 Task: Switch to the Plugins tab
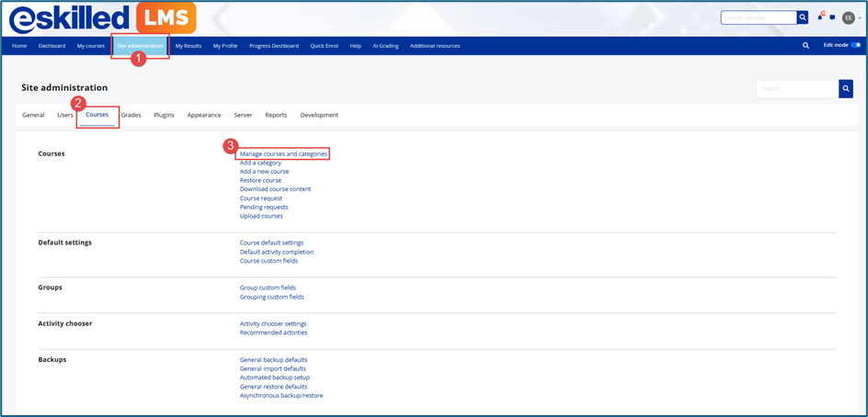[x=164, y=115]
